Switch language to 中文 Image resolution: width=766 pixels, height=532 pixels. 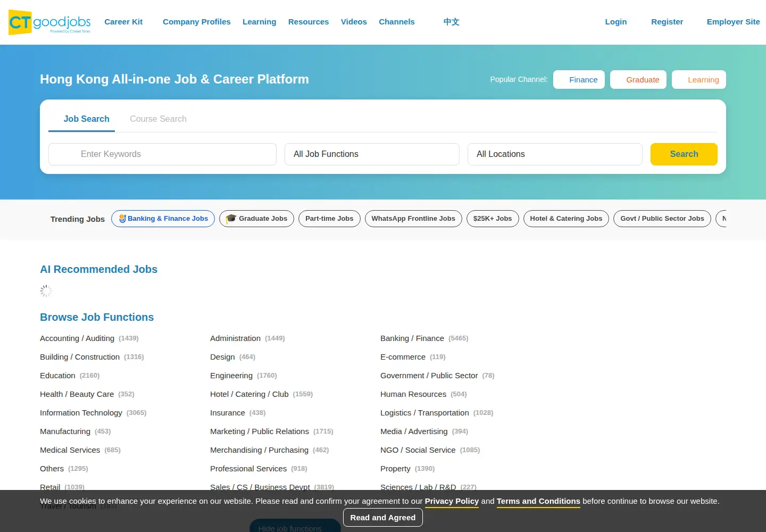[451, 22]
